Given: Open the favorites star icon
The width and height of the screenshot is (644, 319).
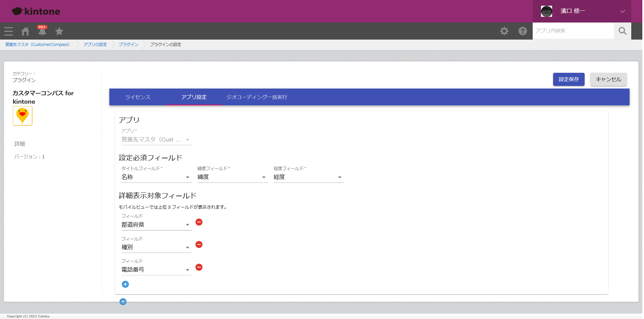Looking at the screenshot, I should pos(59,31).
